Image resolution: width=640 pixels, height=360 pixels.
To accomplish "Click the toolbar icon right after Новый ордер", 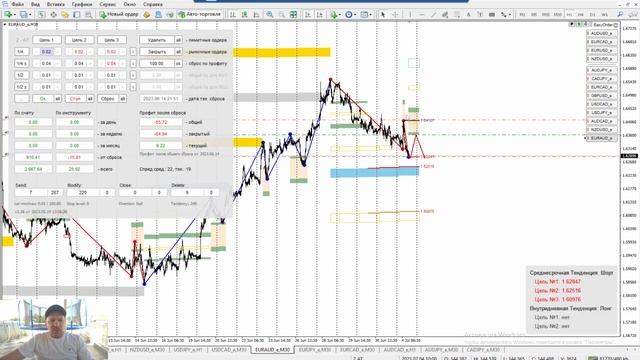I will tap(147, 14).
